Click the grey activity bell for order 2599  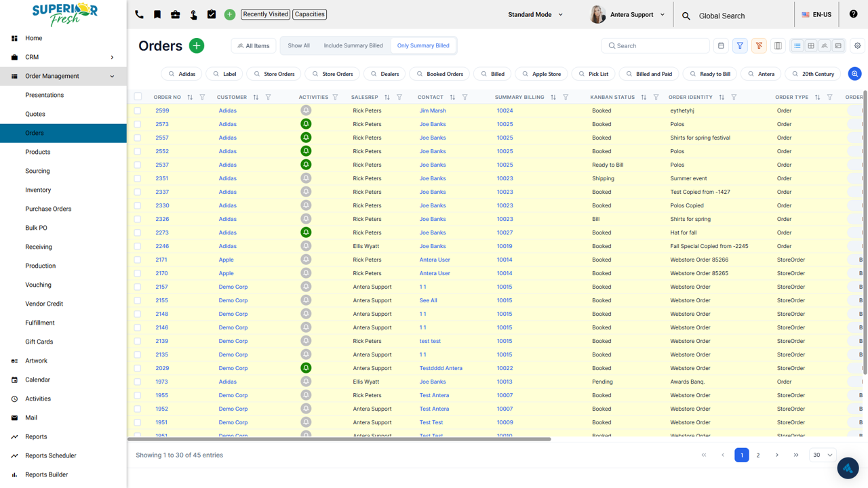pos(306,110)
